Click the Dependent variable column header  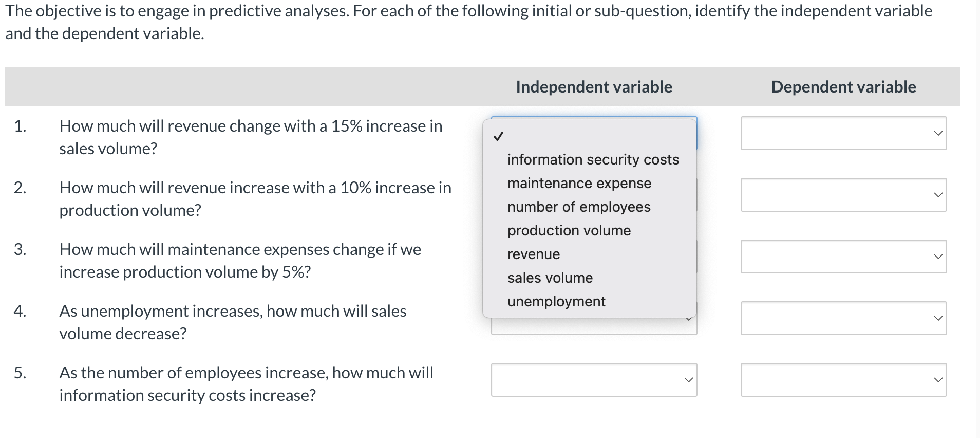tap(842, 86)
